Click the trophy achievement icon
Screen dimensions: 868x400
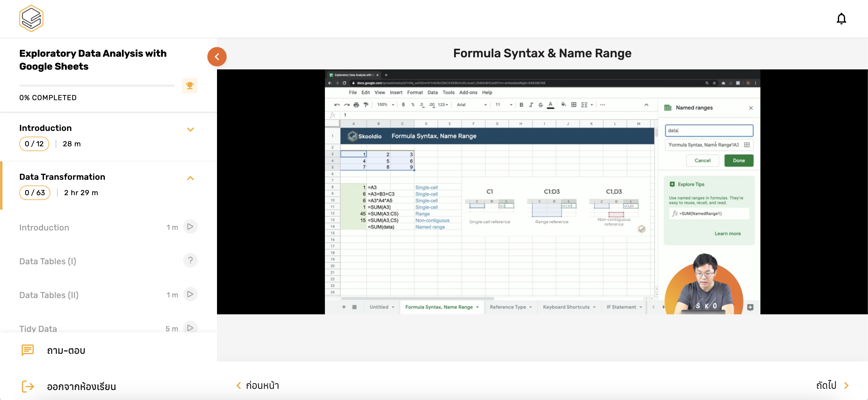(190, 86)
